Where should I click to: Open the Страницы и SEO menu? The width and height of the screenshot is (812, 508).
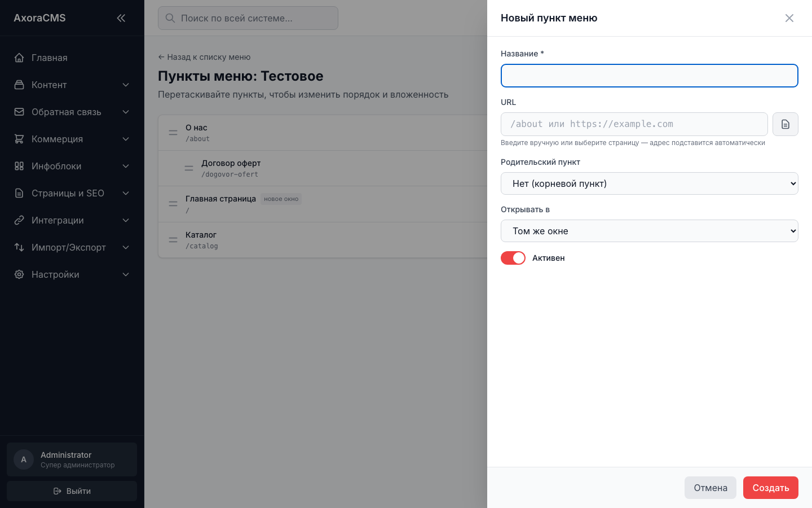(72, 193)
